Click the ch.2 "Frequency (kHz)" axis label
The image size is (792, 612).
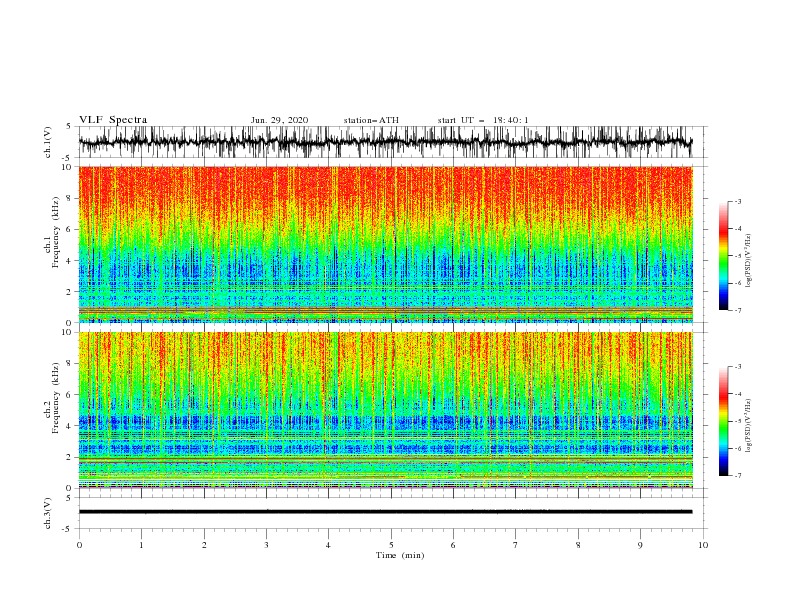(55, 398)
